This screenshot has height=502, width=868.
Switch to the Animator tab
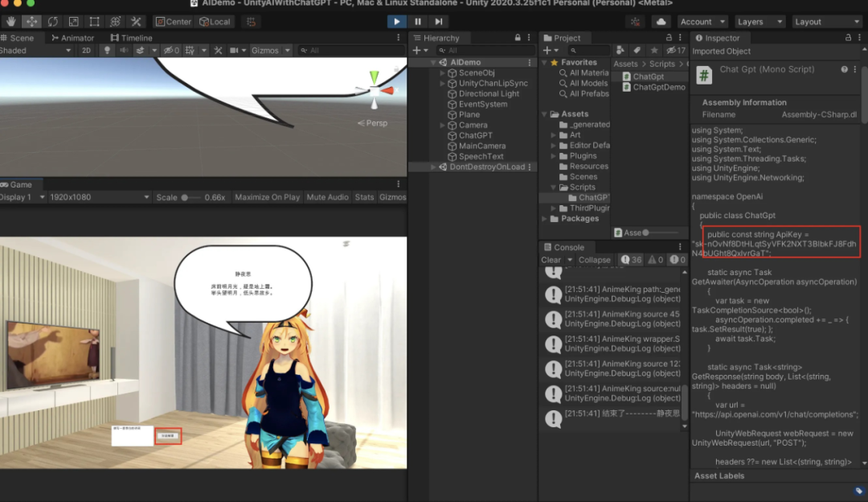pyautogui.click(x=72, y=38)
